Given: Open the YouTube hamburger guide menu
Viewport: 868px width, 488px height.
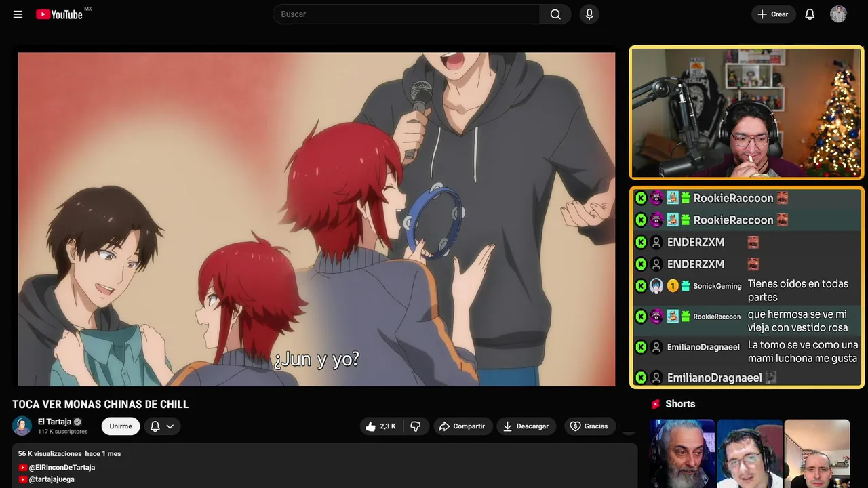Looking at the screenshot, I should point(18,14).
